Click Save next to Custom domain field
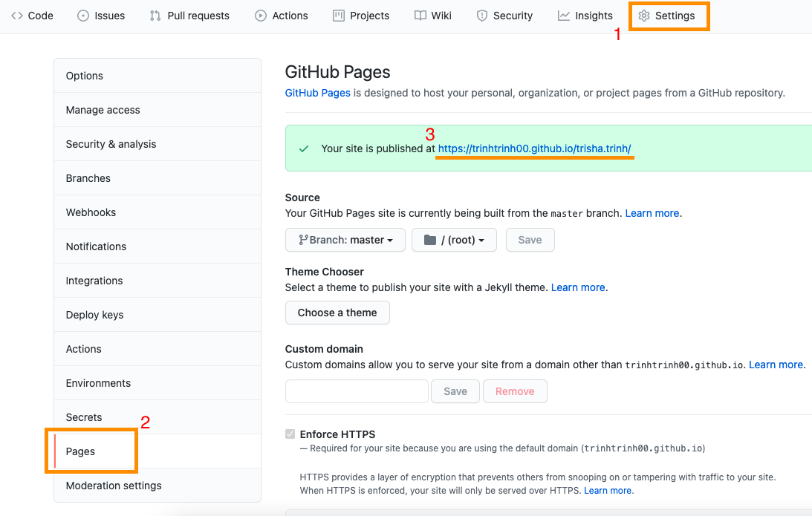812x516 pixels. click(455, 391)
